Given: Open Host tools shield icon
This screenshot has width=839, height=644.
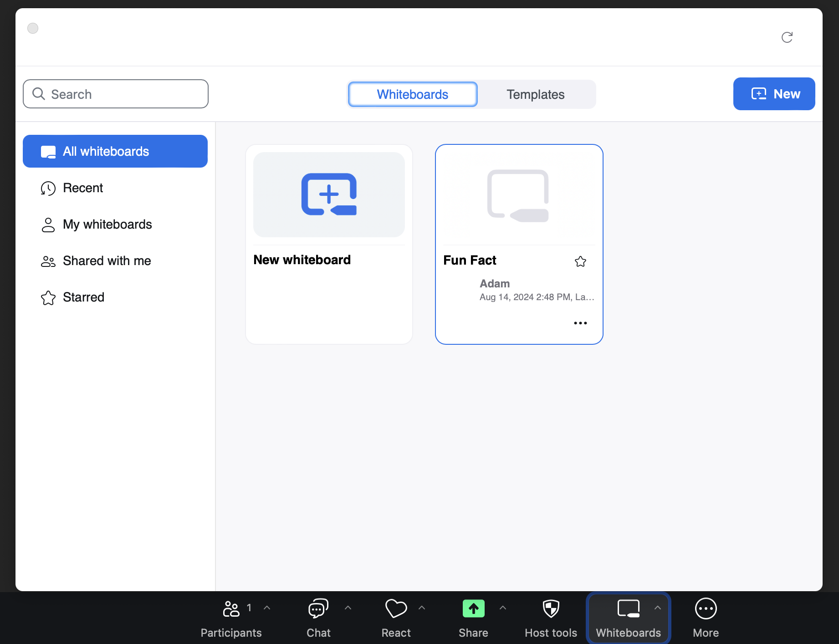Looking at the screenshot, I should click(551, 609).
